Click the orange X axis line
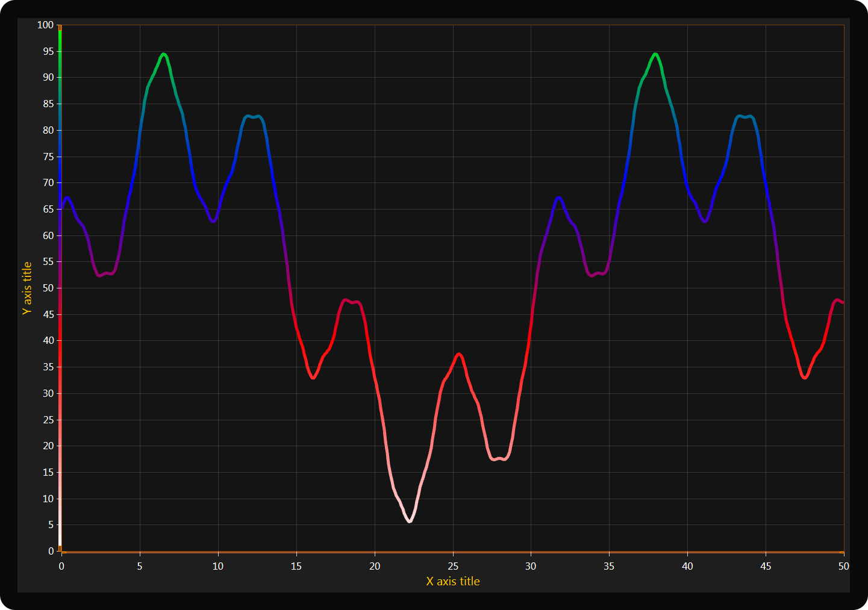This screenshot has width=868, height=610. tap(452, 552)
